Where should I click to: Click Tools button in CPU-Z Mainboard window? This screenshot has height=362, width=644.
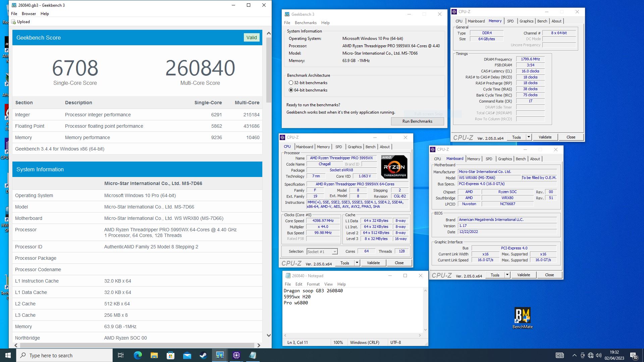pos(495,275)
